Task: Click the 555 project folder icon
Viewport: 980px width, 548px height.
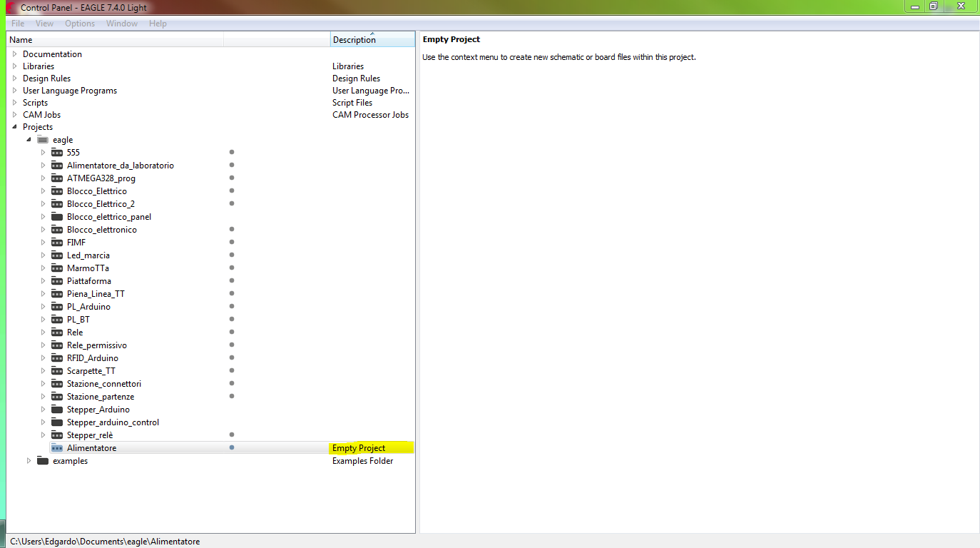Action: [57, 153]
